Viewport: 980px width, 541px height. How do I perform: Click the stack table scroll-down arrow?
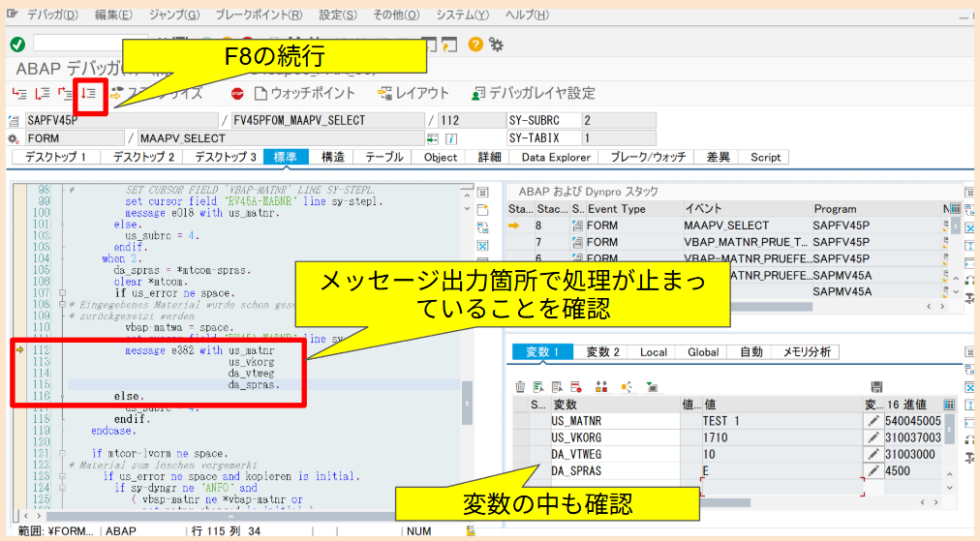point(956,291)
